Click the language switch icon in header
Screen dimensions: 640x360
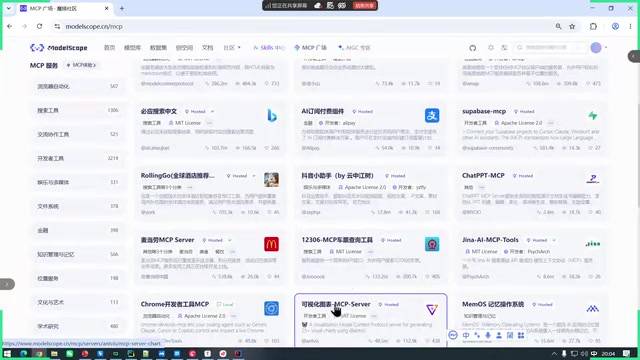(504, 48)
